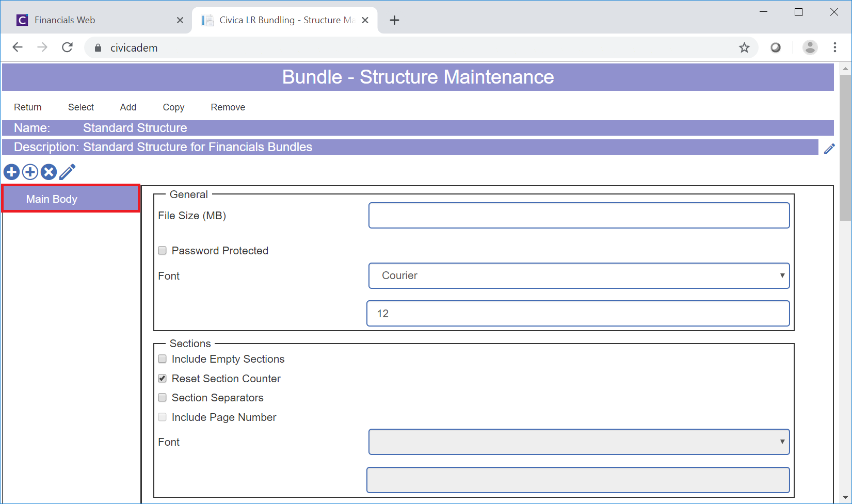Click the disabled Sections font size field
This screenshot has width=852, height=504.
[x=578, y=480]
